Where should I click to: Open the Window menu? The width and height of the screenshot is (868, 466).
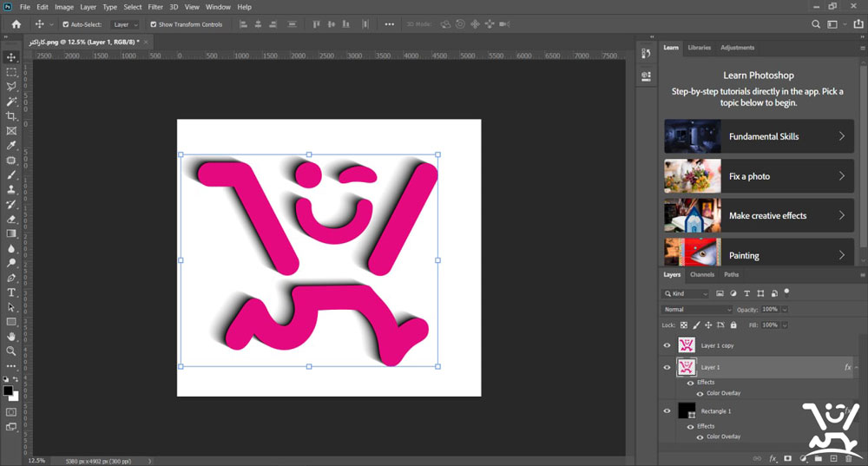218,7
